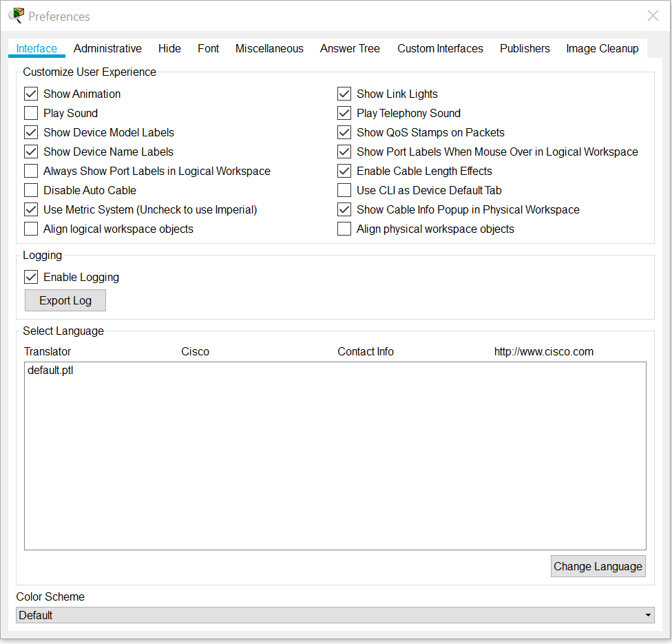
Task: Uncheck the Show Animation checkbox
Action: [31, 94]
